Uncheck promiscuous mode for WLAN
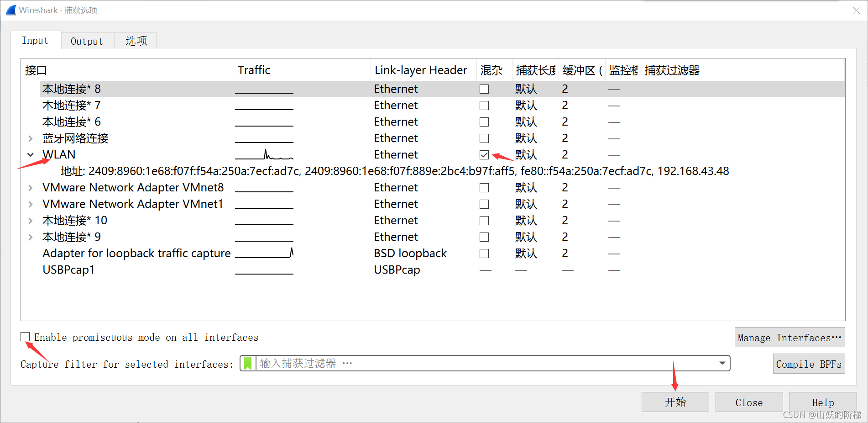868x423 pixels. pyautogui.click(x=484, y=155)
